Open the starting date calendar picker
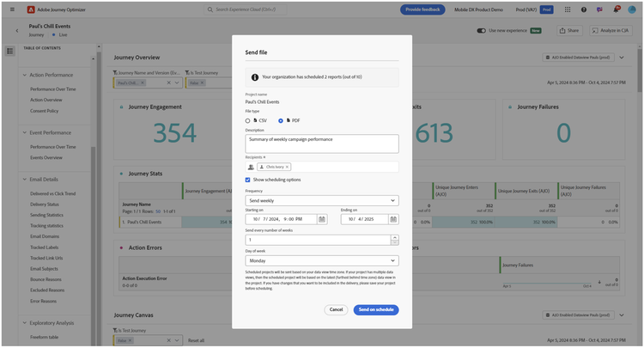Image resolution: width=644 pixels, height=348 pixels. (322, 219)
